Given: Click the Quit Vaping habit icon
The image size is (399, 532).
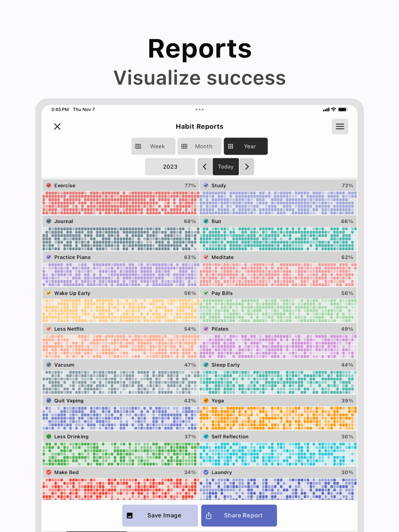Looking at the screenshot, I should coord(48,400).
